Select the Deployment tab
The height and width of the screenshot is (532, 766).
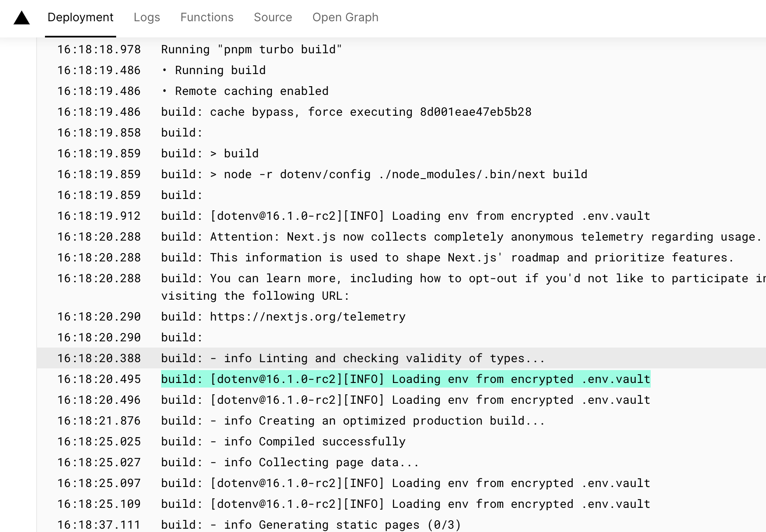80,17
